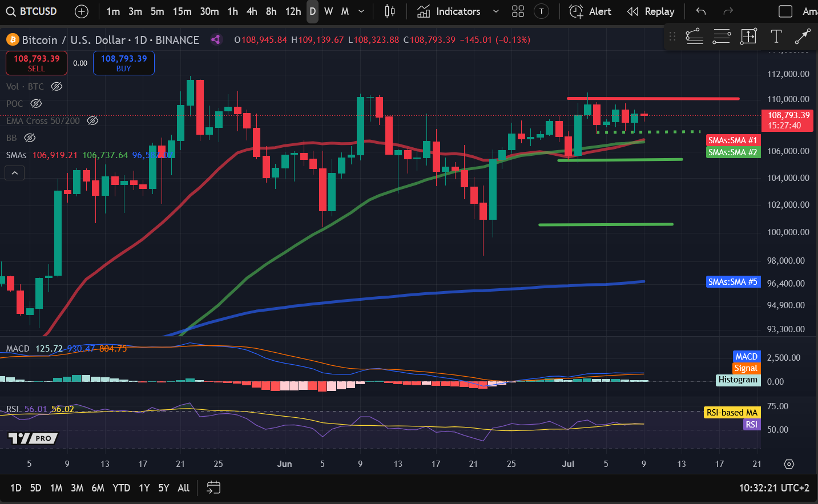The image size is (818, 504).
Task: Click the Bitcoin symbol logo
Action: coord(13,40)
